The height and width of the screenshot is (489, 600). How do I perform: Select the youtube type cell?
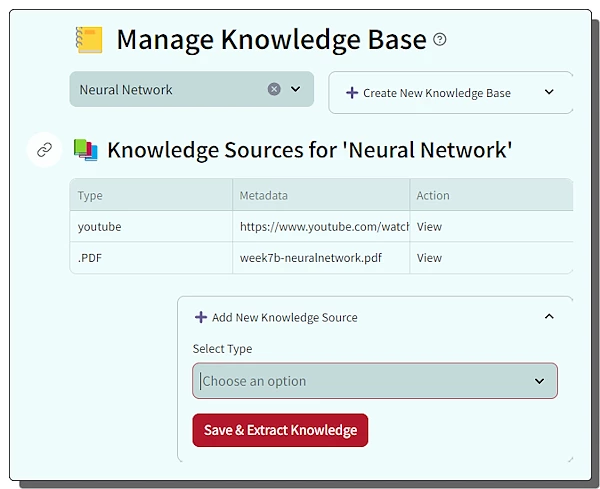point(151,227)
